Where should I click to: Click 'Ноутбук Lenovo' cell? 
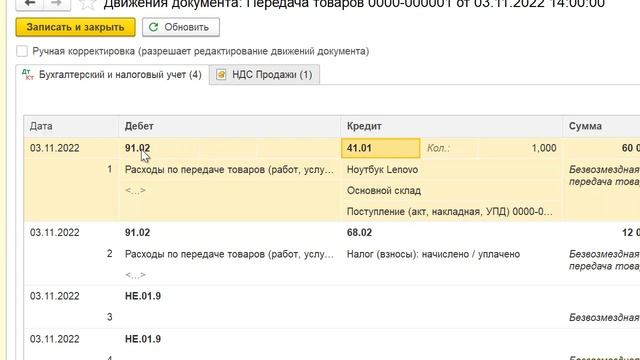(382, 169)
